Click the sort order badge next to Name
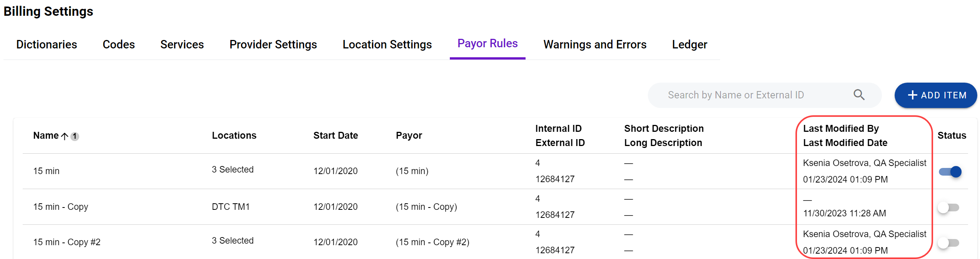This screenshot has height=259, width=980. 75,136
